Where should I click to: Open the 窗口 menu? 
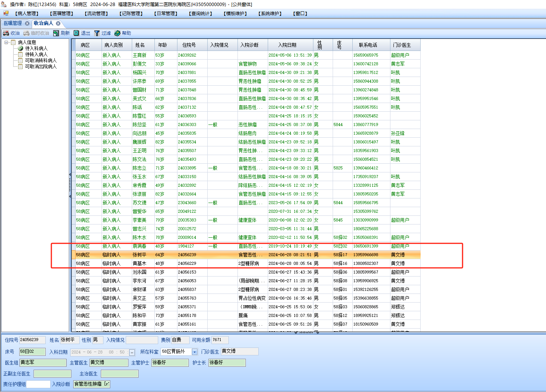300,14
